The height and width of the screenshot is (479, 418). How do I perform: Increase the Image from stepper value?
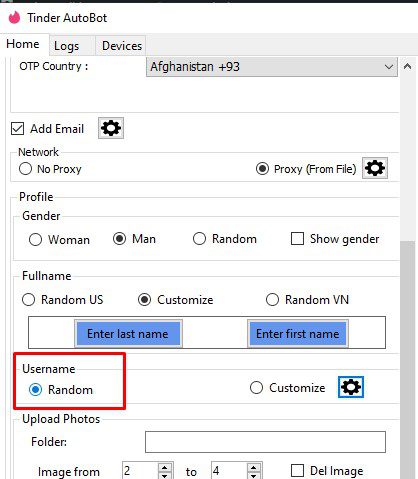click(x=164, y=467)
